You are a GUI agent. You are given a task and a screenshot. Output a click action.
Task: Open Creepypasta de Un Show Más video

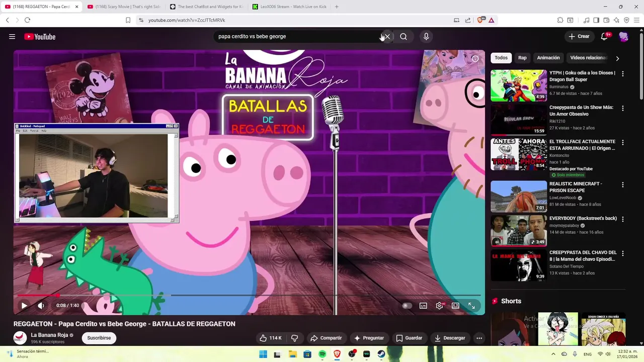(x=519, y=120)
